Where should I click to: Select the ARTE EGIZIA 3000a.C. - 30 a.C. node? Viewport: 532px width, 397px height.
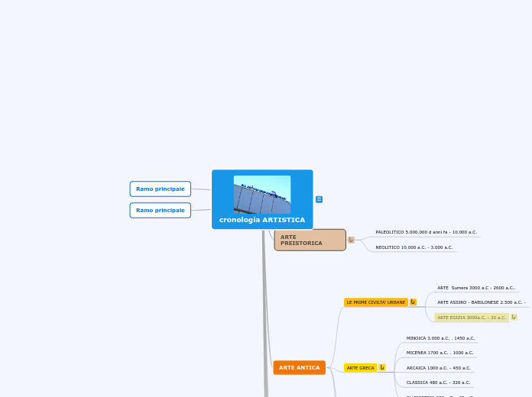point(472,318)
